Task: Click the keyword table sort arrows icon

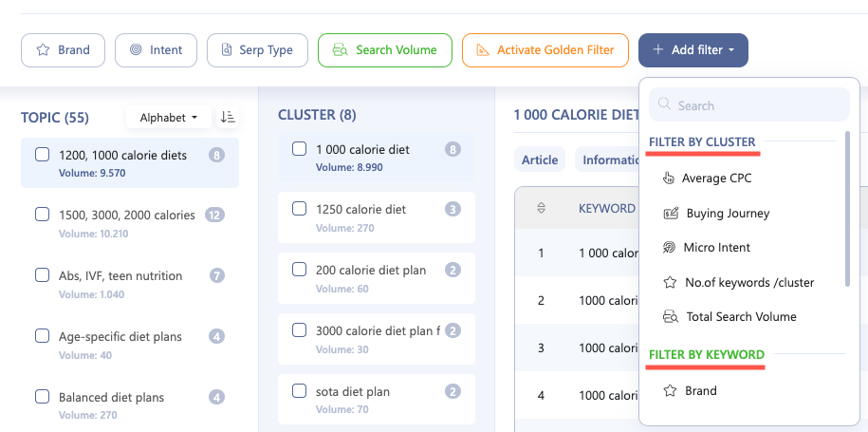Action: (x=542, y=208)
